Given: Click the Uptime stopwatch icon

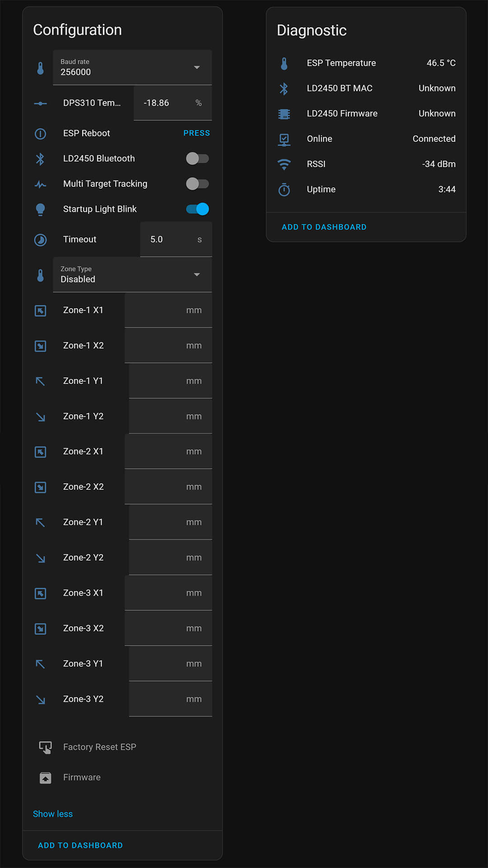Looking at the screenshot, I should (x=284, y=189).
